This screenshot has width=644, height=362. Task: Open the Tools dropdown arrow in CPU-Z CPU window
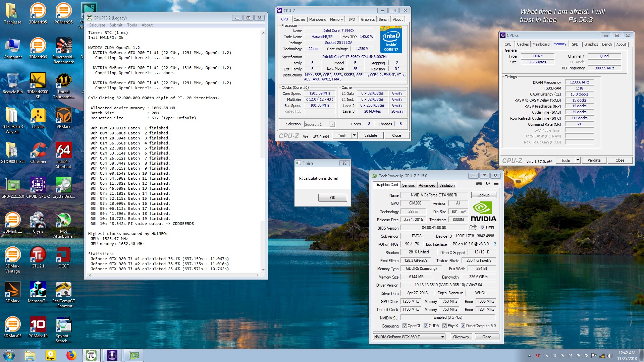354,135
